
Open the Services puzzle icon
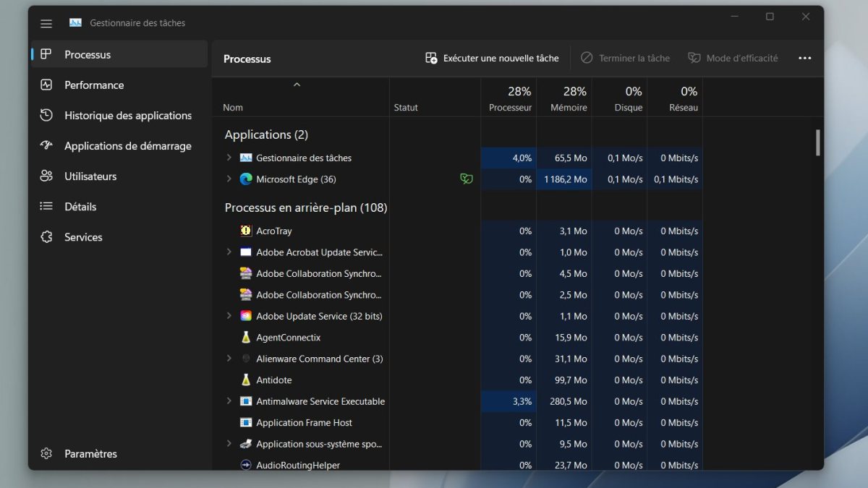coord(46,237)
